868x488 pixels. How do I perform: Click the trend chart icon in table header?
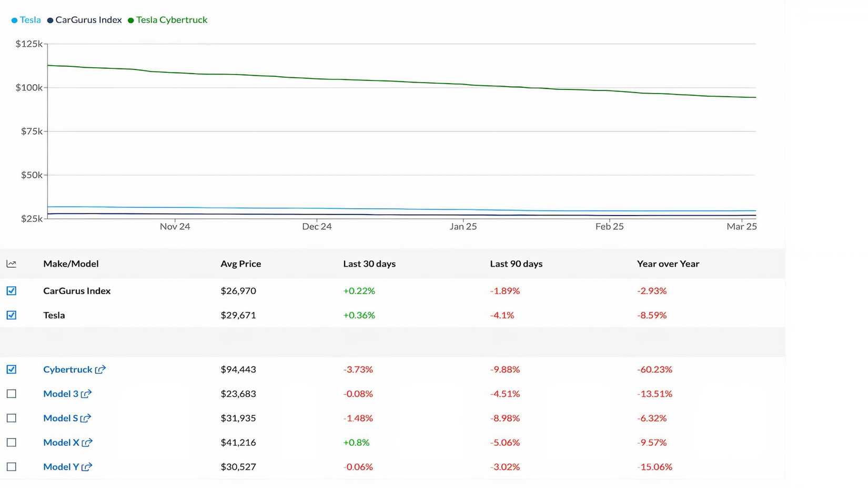click(x=12, y=264)
